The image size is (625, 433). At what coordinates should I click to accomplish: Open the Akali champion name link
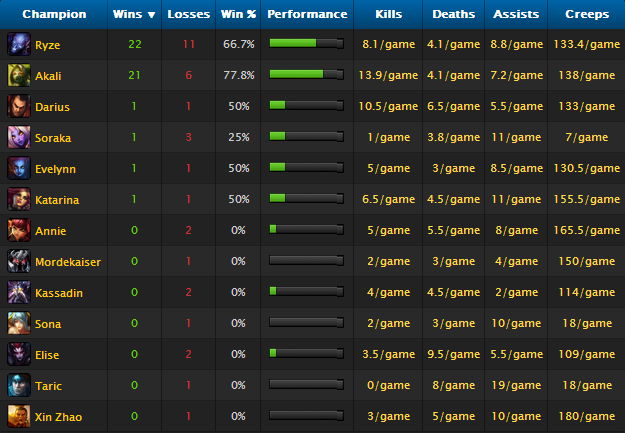48,76
